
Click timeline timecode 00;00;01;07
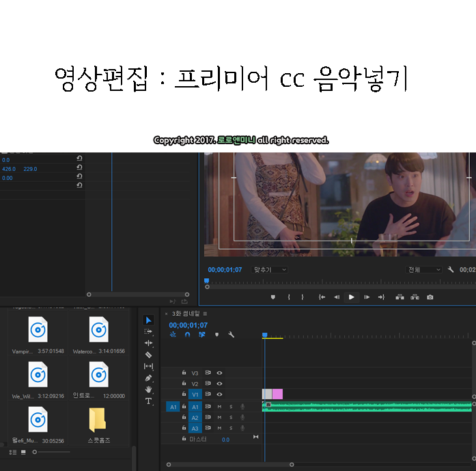(x=188, y=325)
